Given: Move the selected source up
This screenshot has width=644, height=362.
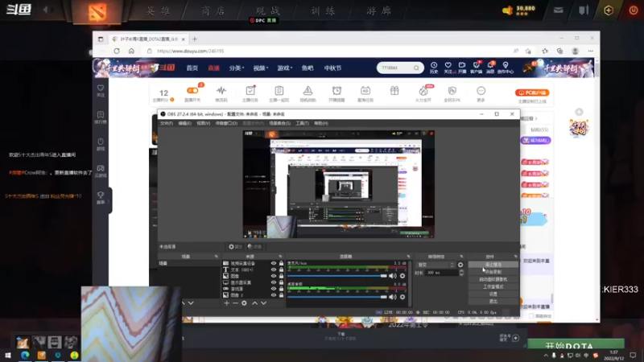Looking at the screenshot, I should click(254, 303).
